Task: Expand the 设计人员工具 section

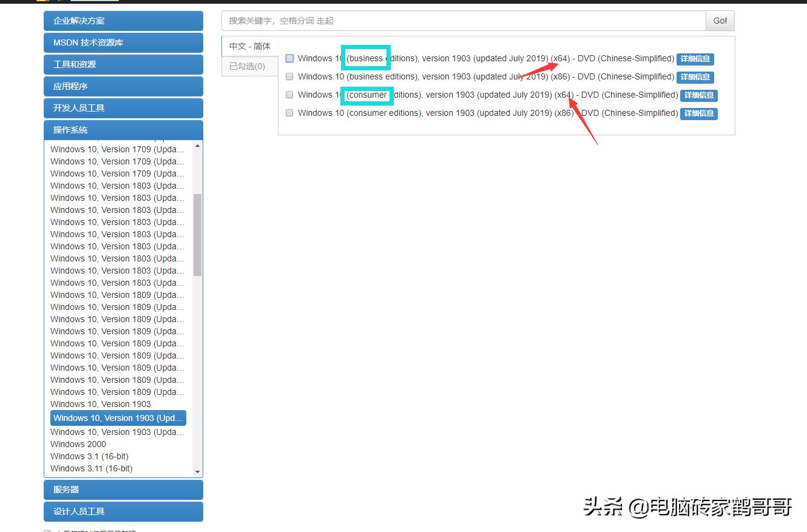Action: (x=123, y=511)
